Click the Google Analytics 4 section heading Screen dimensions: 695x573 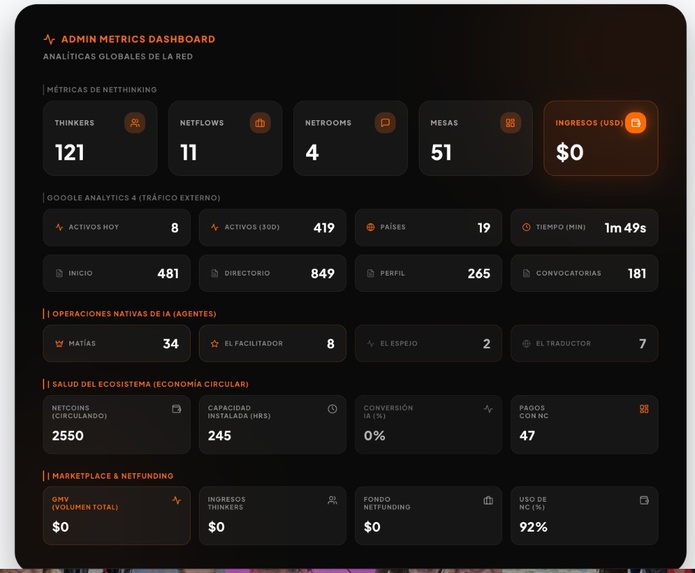coord(133,198)
